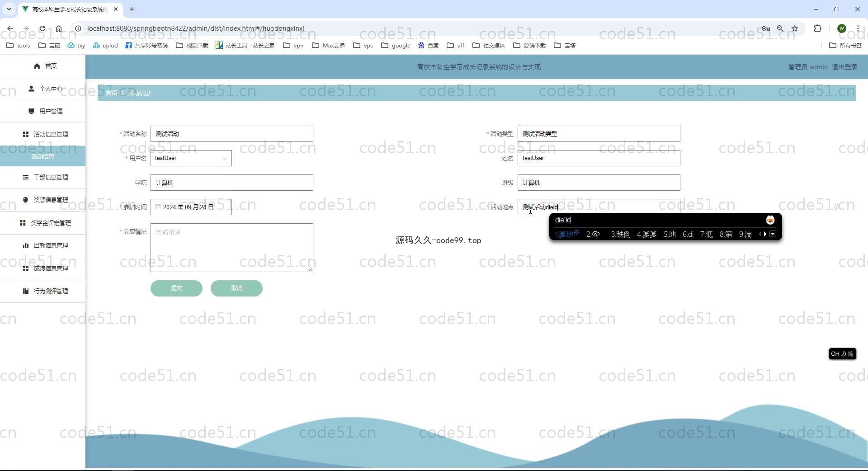Image resolution: width=868 pixels, height=471 pixels.
Task: Click the browser back arrow
Action: coord(10,28)
